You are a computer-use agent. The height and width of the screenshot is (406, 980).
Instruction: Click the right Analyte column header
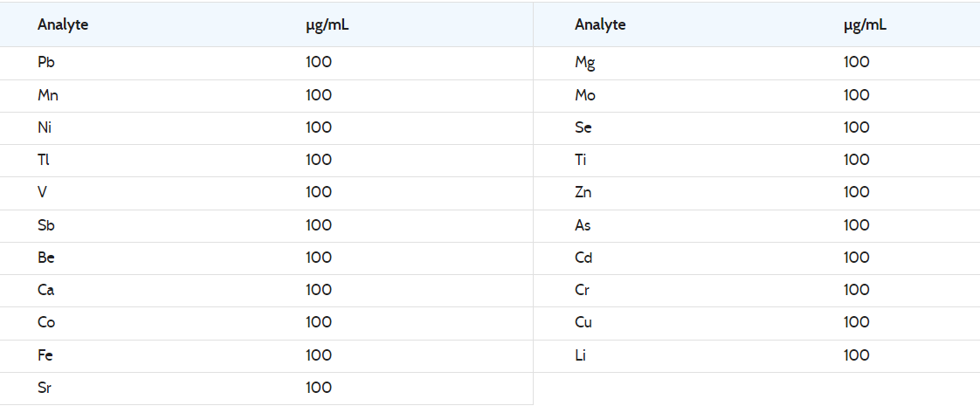point(600,25)
